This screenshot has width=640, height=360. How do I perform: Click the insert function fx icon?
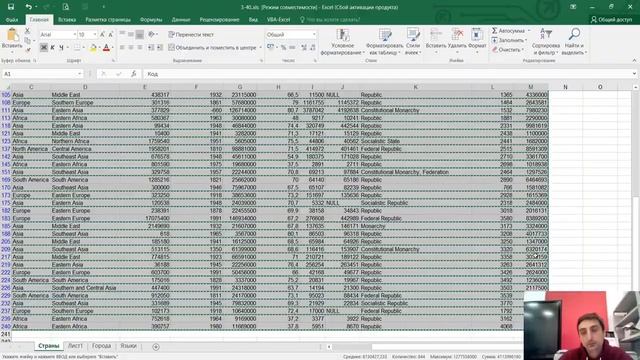133,74
